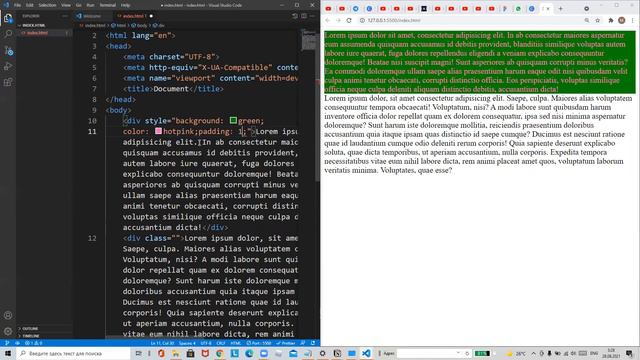Open the Source Control view
The height and width of the screenshot is (360, 640).
8,50
